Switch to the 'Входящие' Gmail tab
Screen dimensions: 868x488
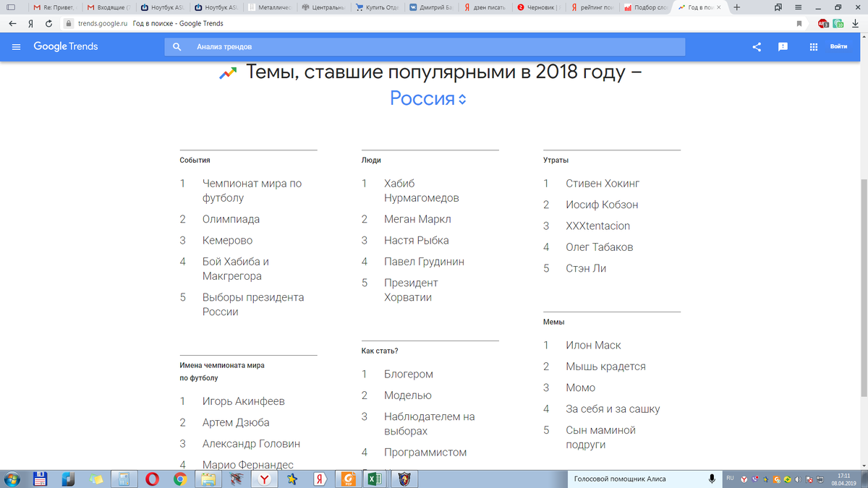pyautogui.click(x=108, y=7)
